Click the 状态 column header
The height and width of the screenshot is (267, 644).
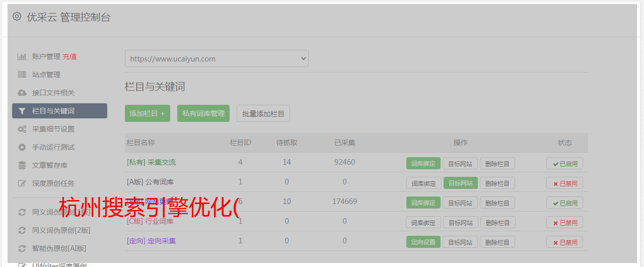coord(565,143)
